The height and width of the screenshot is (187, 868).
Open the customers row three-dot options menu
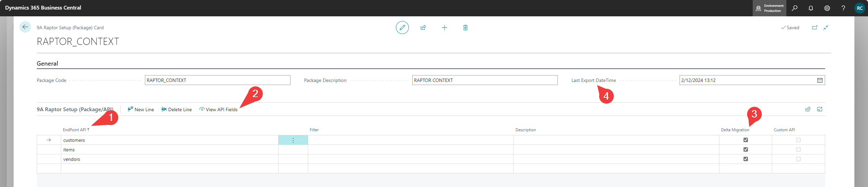pyautogui.click(x=293, y=140)
